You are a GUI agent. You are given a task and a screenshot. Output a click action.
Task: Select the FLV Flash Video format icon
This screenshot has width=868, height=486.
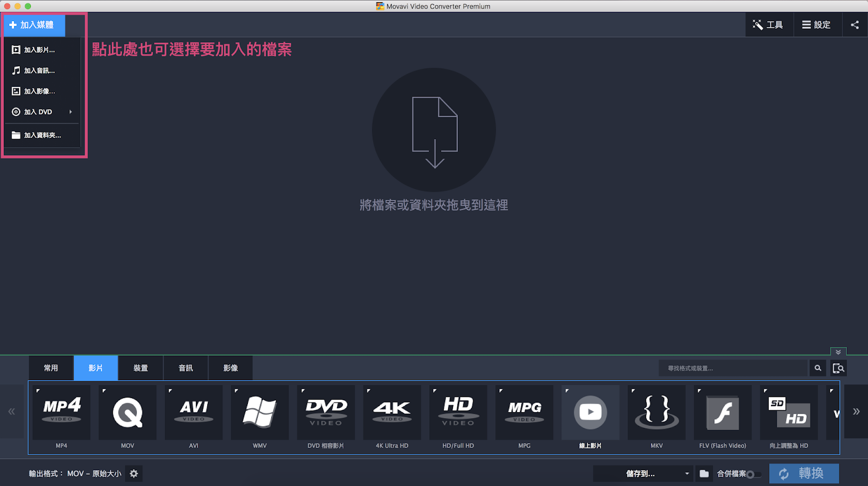point(723,413)
